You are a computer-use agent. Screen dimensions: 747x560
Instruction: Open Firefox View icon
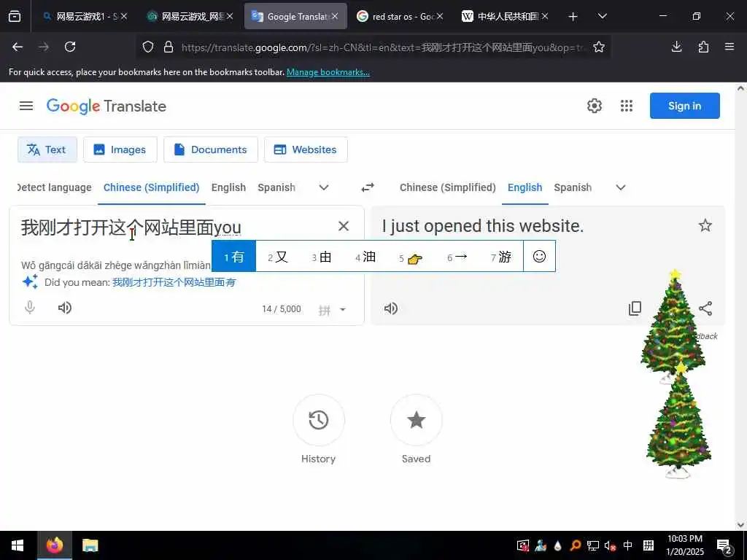15,16
